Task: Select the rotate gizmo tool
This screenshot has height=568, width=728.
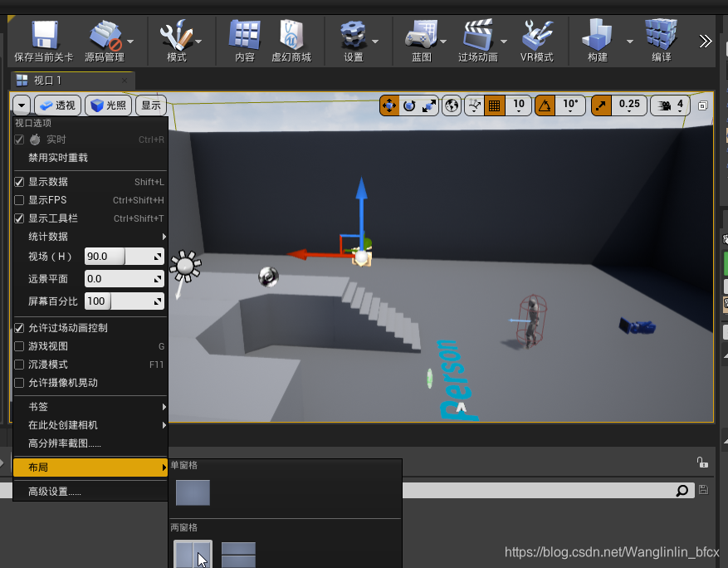Action: (409, 106)
